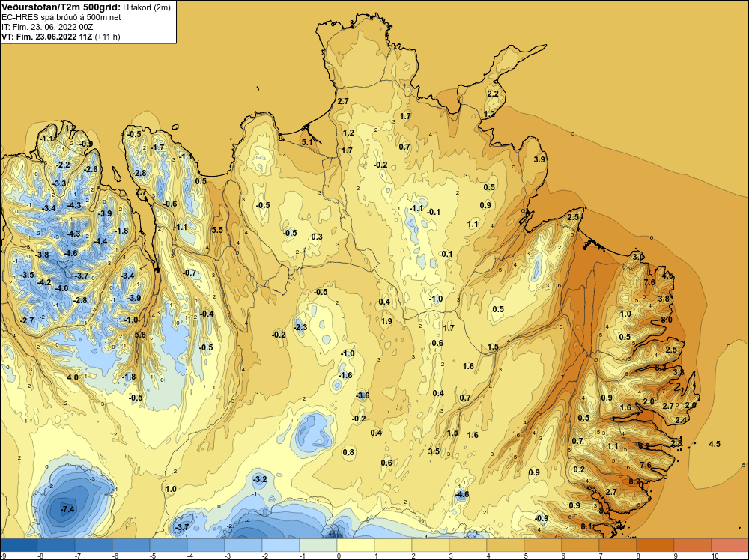The width and height of the screenshot is (749, 560).
Task: Click the '-0.6' temperature value
Action: (169, 204)
